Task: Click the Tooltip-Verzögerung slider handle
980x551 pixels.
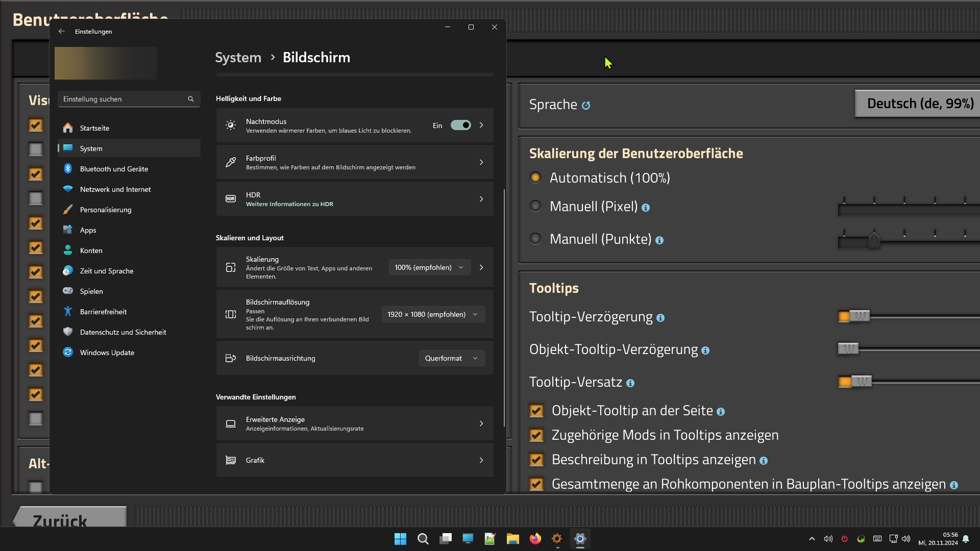Action: click(860, 317)
